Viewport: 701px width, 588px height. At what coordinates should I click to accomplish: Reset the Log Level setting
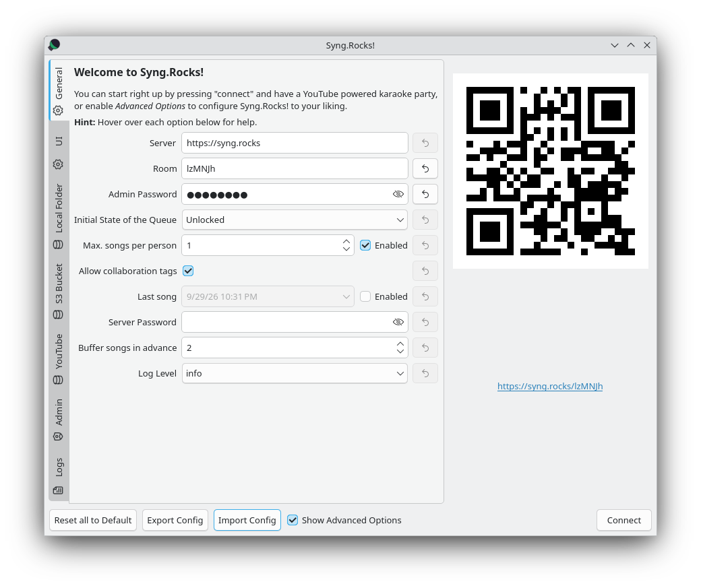pyautogui.click(x=425, y=374)
